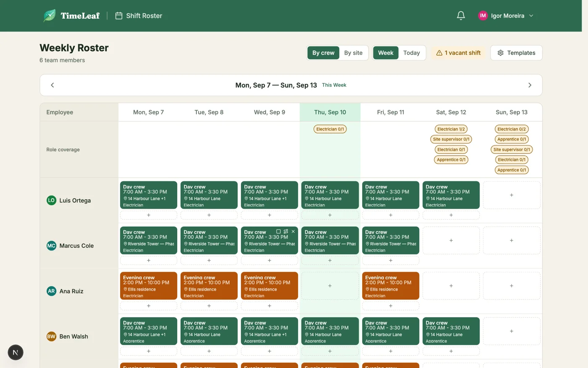Open Ana Ruiz's Tuesday Evening crew shift

coord(209,286)
